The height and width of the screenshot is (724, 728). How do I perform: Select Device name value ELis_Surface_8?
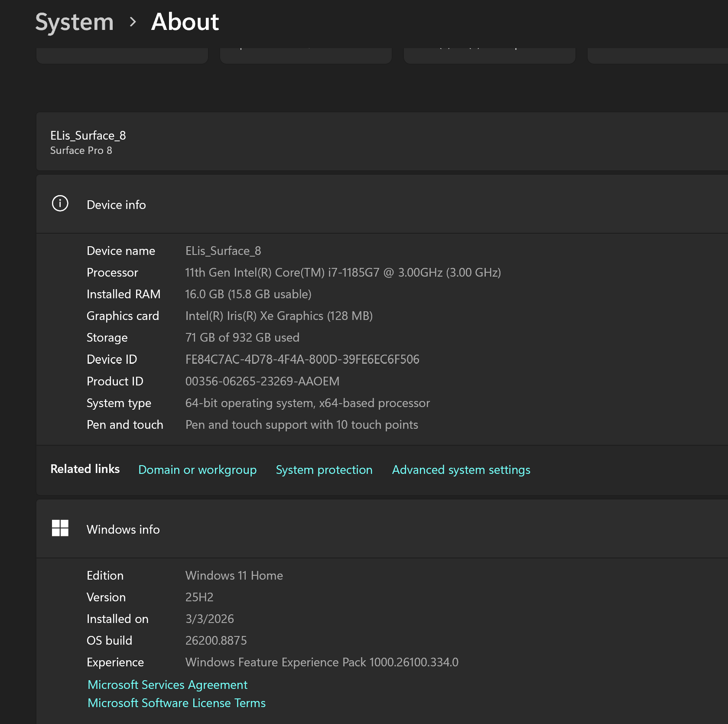click(x=223, y=251)
